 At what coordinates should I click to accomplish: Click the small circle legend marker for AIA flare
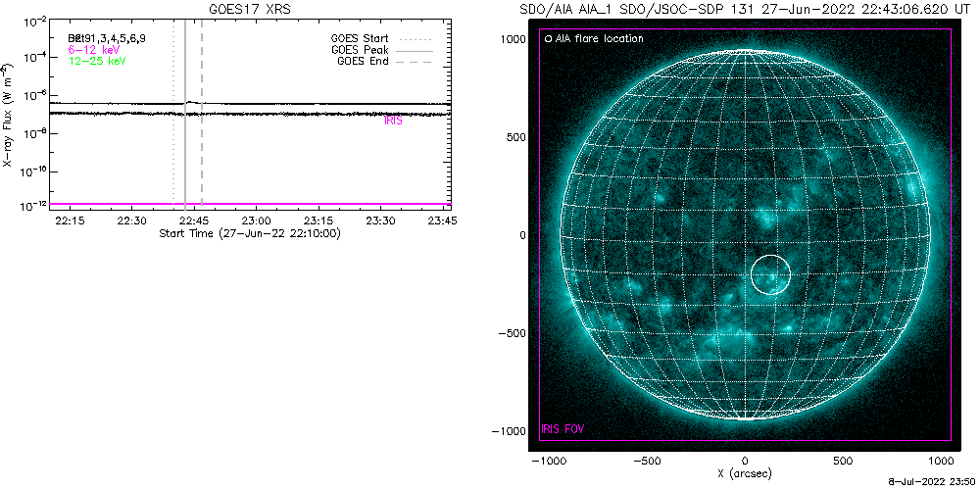548,39
